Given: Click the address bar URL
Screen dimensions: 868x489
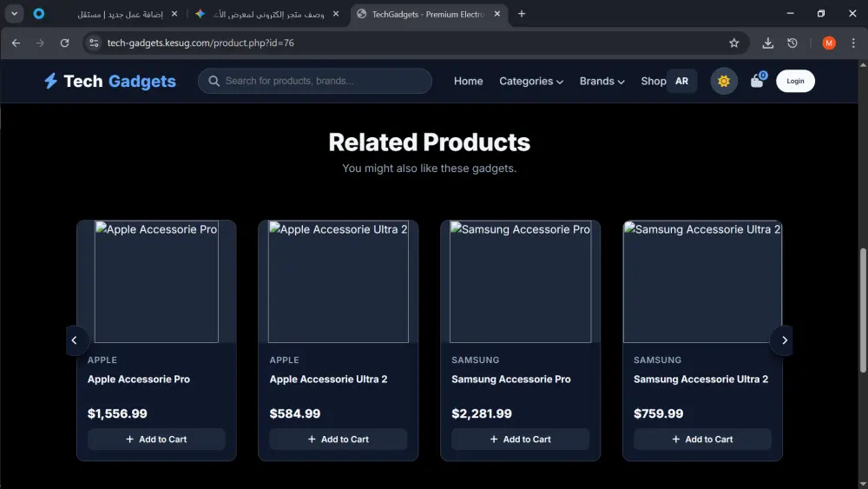Looking at the screenshot, I should [x=201, y=43].
